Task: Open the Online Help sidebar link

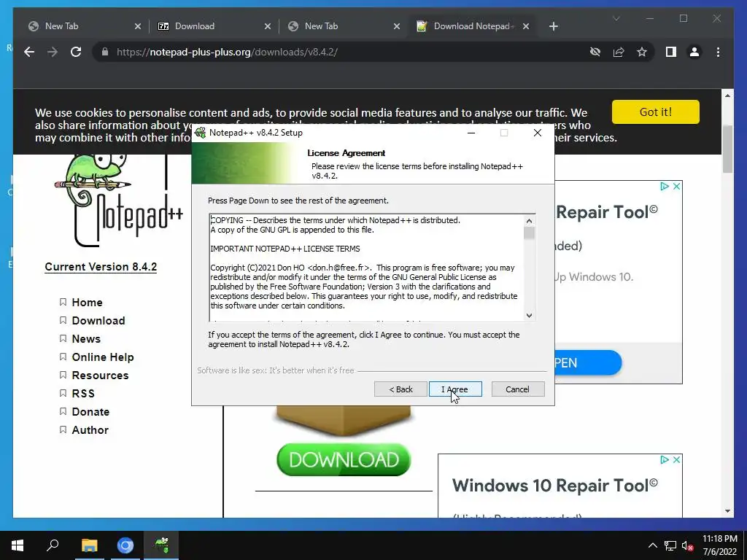Action: coord(102,357)
